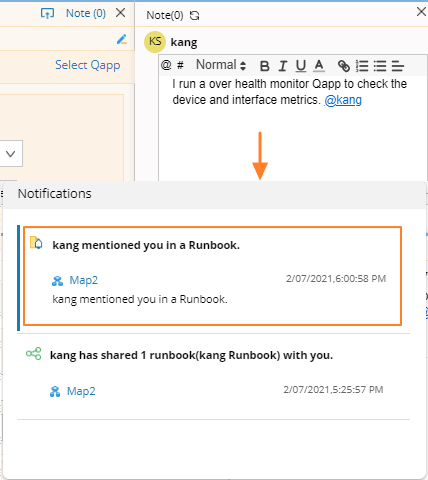Viewport: 428px width, 480px height.
Task: Open the Normal text style dropdown
Action: coord(221,65)
